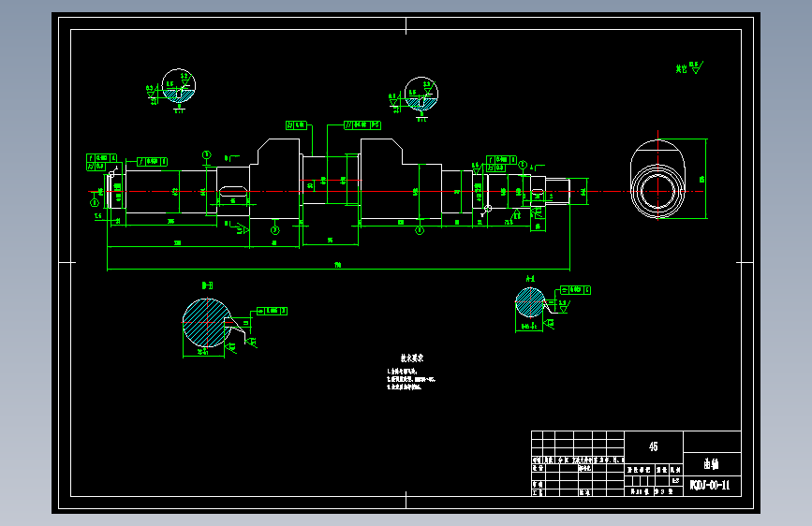This screenshot has width=812, height=526.
Task: Click the symmetry tolerance frame beside the B-B section
Action: pyautogui.click(x=272, y=311)
